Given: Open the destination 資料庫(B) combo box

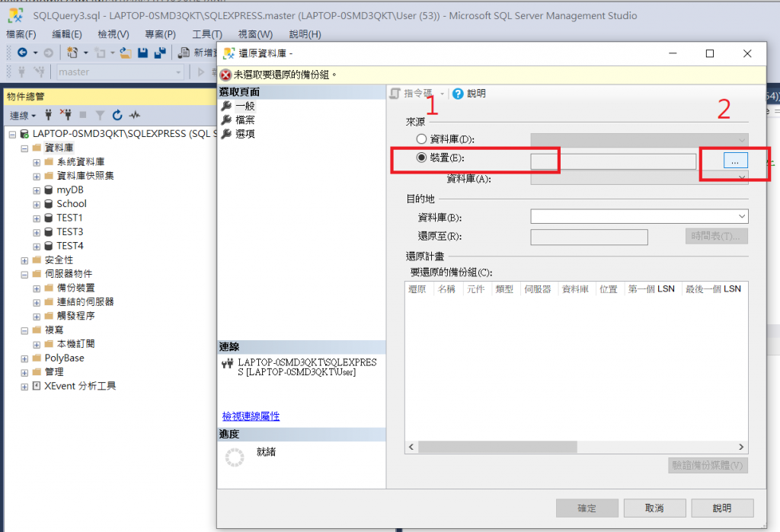Looking at the screenshot, I should pyautogui.click(x=639, y=216).
